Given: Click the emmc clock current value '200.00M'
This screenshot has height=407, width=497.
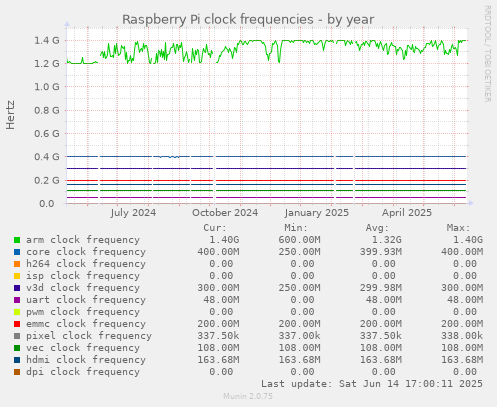Looking at the screenshot, I should [218, 324].
